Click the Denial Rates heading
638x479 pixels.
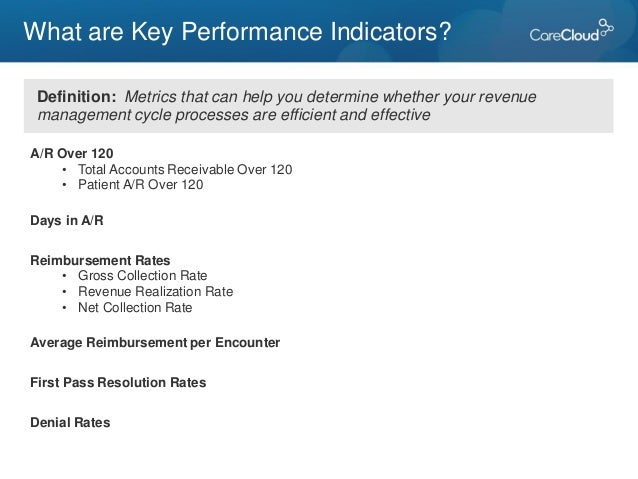(x=70, y=422)
